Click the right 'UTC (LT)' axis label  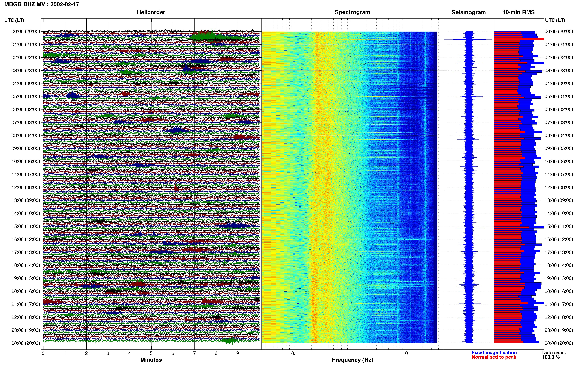click(555, 20)
